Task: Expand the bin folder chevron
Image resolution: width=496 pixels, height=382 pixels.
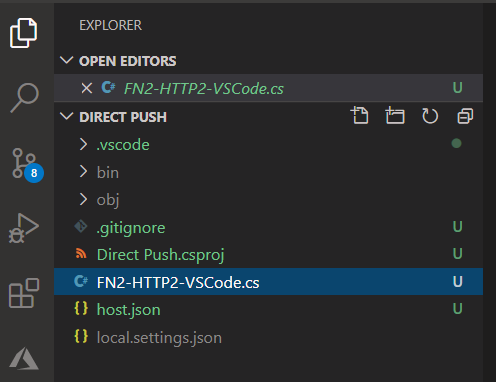Action: [x=83, y=172]
